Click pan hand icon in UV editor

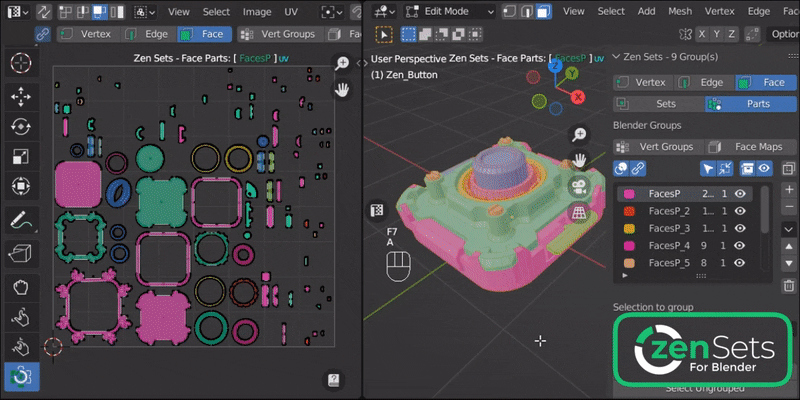click(342, 90)
